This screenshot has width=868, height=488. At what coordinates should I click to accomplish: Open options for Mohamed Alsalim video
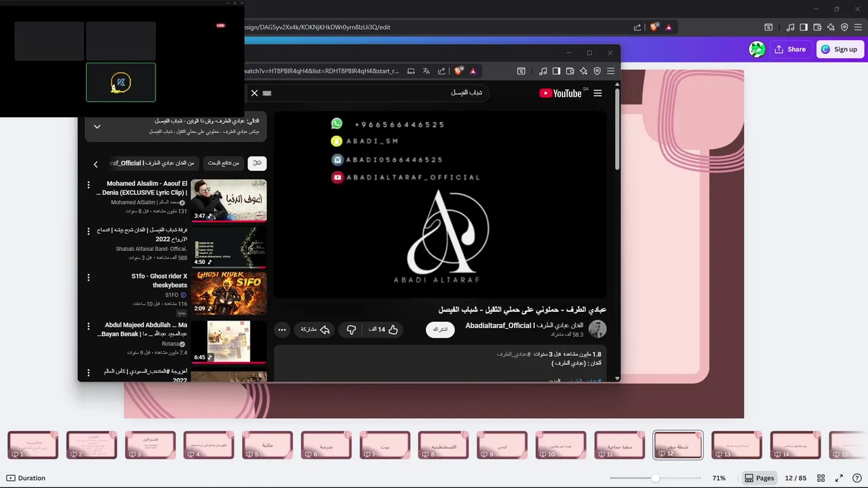[88, 184]
